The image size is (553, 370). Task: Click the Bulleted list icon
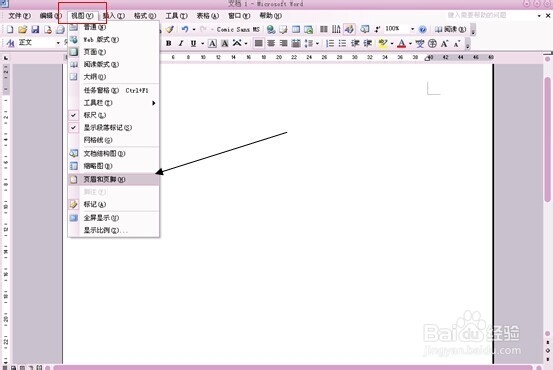pyautogui.click(x=342, y=43)
